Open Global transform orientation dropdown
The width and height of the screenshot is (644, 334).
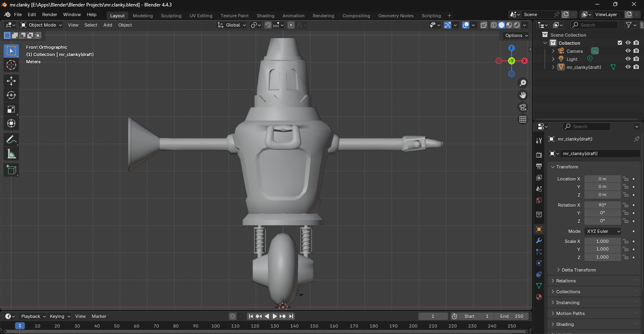231,25
